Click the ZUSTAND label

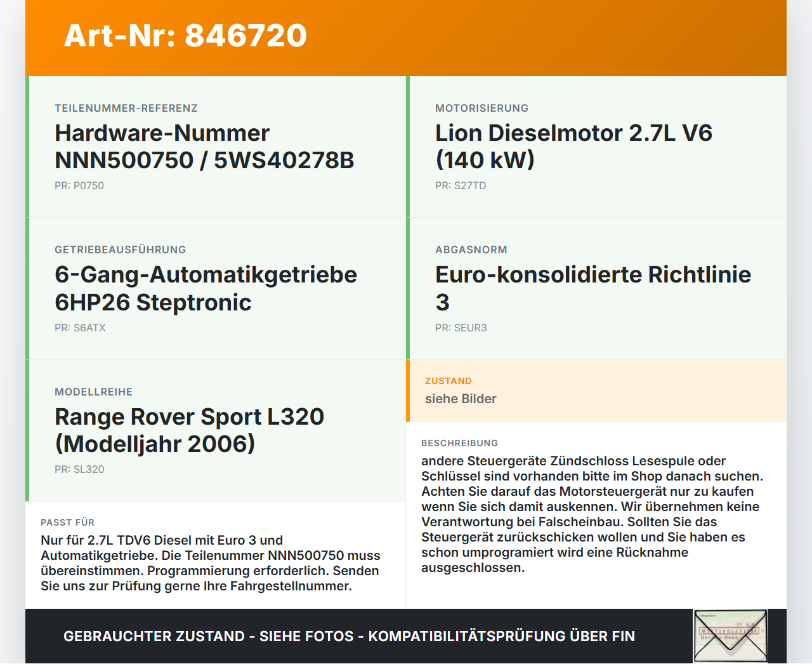click(x=449, y=381)
